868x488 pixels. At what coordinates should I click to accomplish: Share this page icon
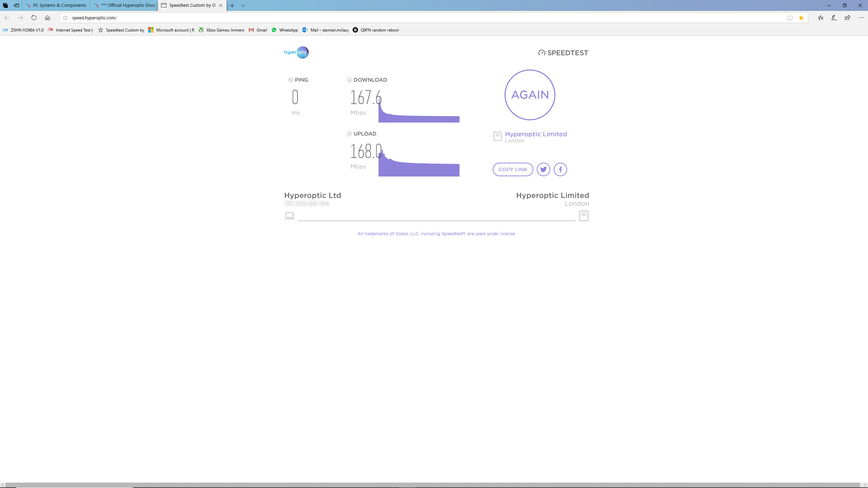pyautogui.click(x=847, y=18)
